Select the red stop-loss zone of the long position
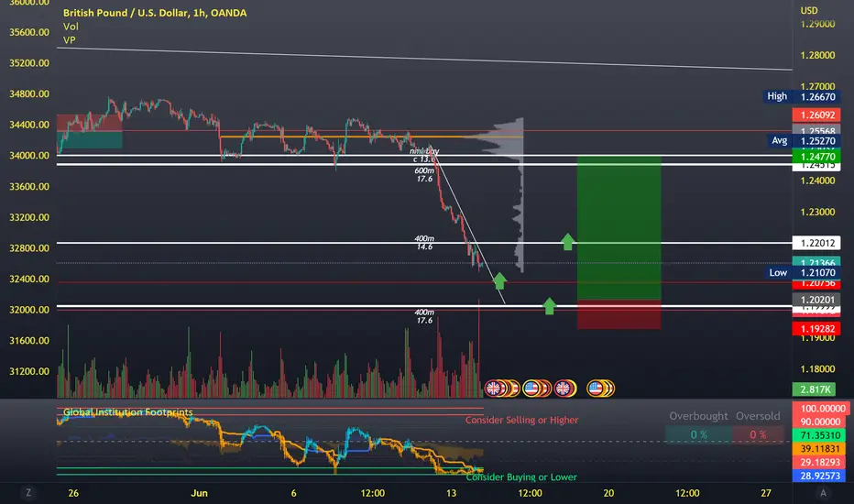Image resolution: width=854 pixels, height=504 pixels. click(x=619, y=314)
